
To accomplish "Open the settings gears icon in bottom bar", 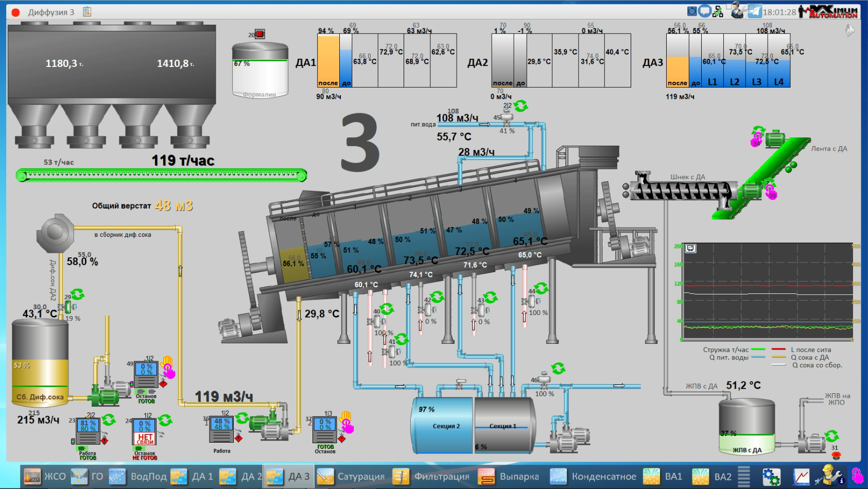I will pos(771,477).
